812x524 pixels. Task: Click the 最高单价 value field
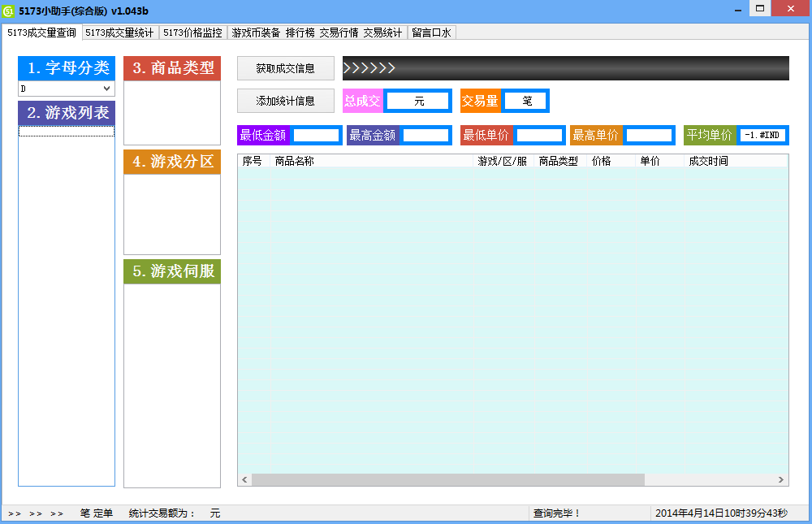649,136
